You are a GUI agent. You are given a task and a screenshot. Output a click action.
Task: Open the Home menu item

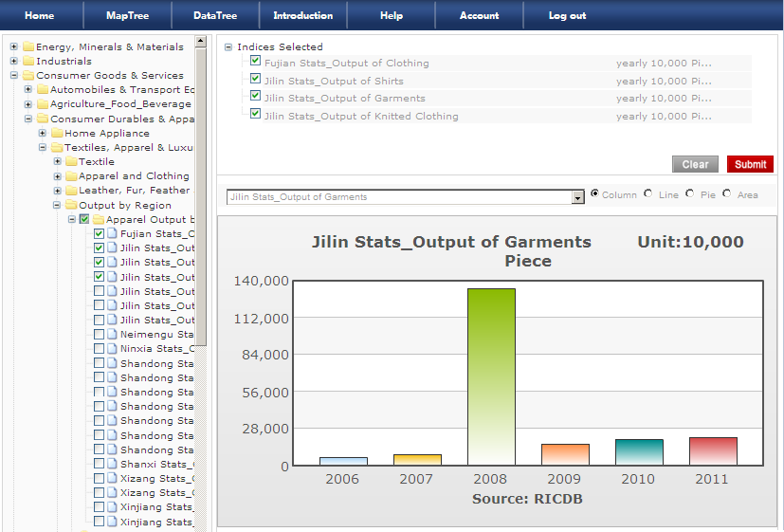[40, 15]
